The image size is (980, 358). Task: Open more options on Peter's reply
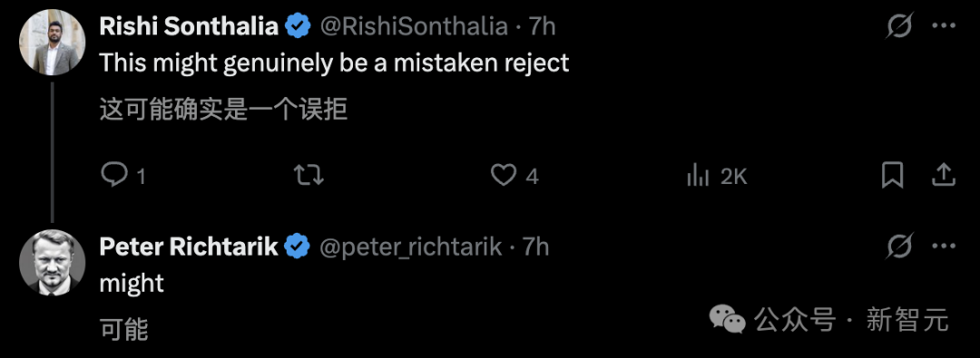point(944,247)
